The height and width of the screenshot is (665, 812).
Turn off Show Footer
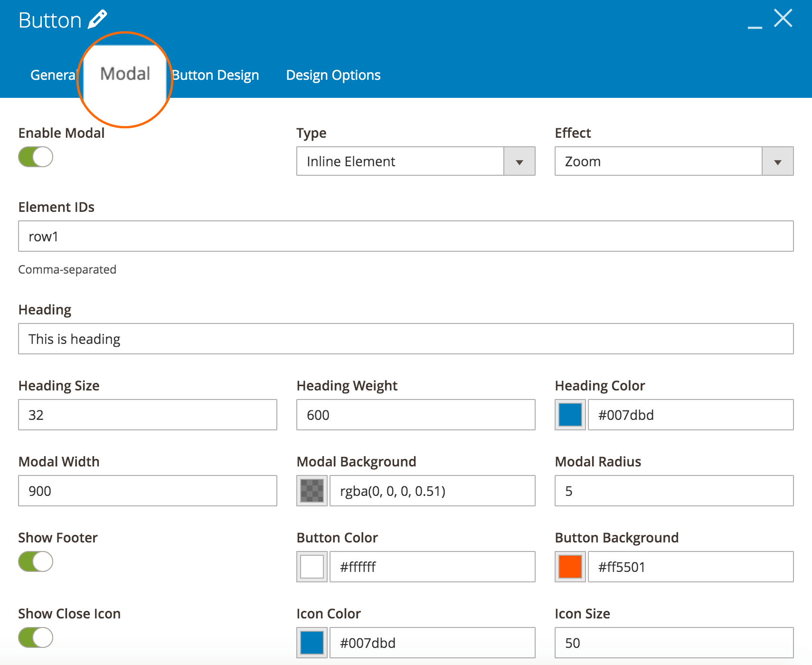click(35, 561)
